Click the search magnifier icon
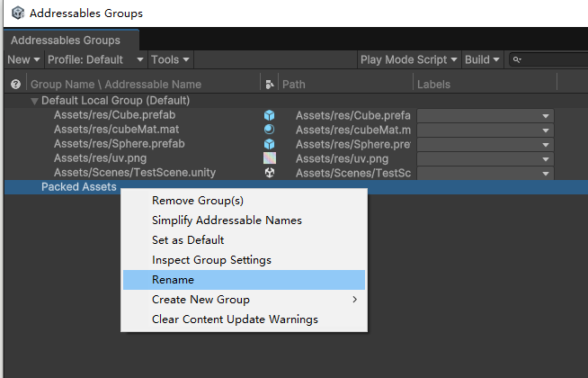Screen dimensions: 588x378 (x=517, y=59)
